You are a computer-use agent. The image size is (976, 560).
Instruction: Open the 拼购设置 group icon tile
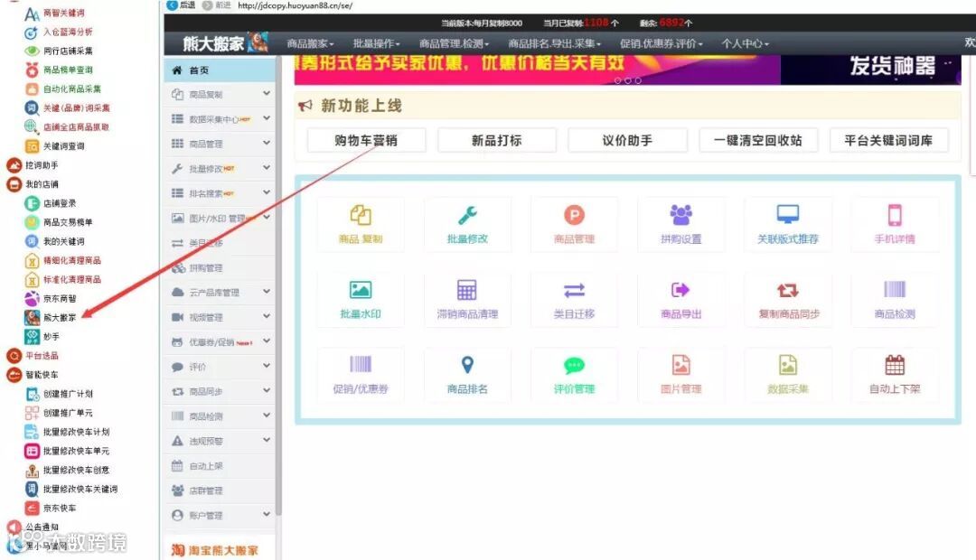[681, 224]
